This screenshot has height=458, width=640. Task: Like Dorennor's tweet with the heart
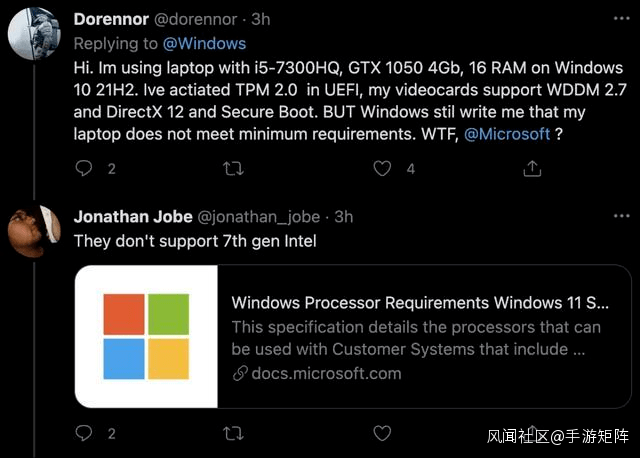click(x=381, y=169)
